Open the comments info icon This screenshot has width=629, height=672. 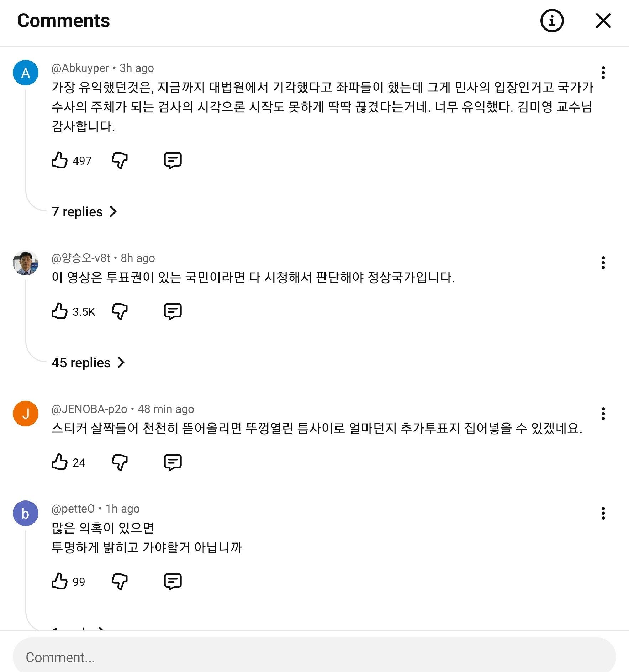coord(552,21)
